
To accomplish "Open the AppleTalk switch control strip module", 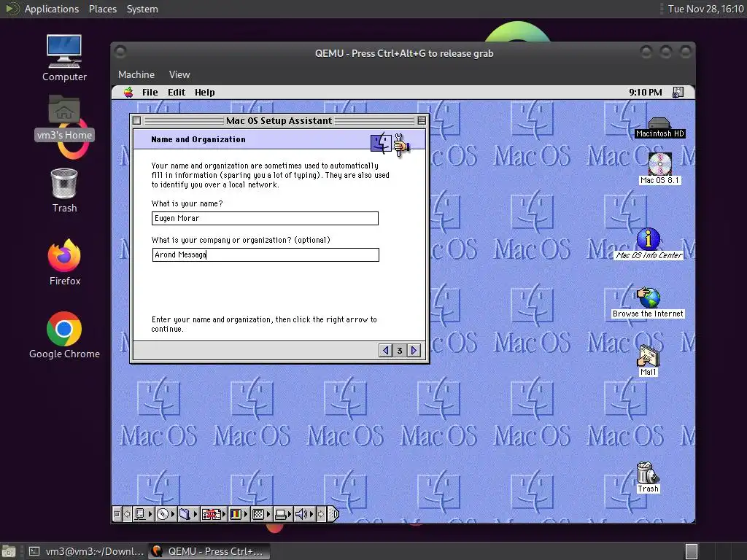I will pyautogui.click(x=144, y=514).
